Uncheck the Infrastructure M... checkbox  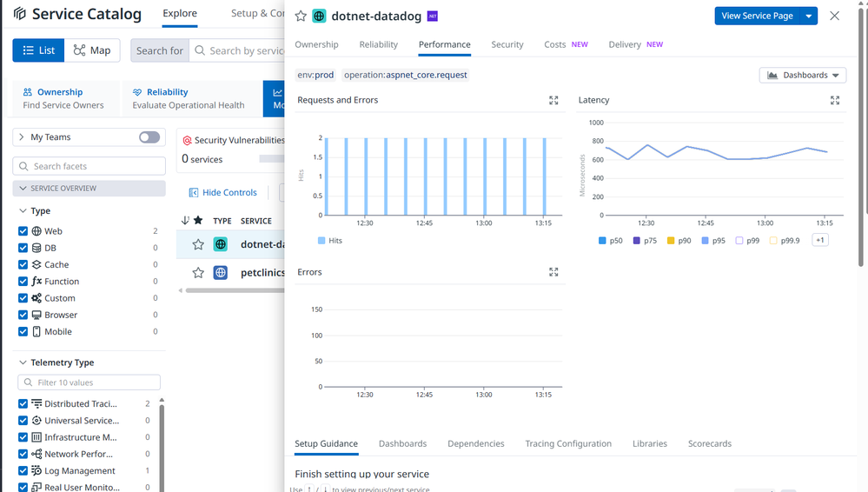pyautogui.click(x=23, y=437)
